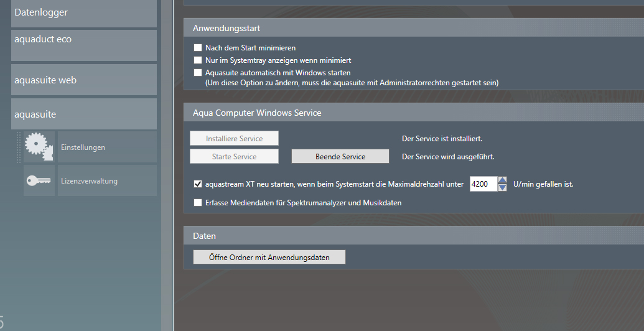Enable 'Nach dem Start minimieren' checkbox
The image size is (644, 331).
point(198,48)
